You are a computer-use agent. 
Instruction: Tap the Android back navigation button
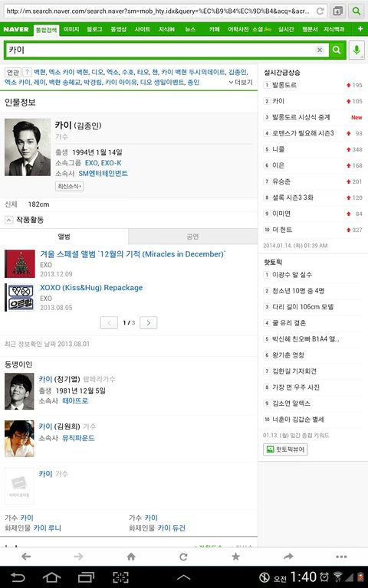click(18, 577)
